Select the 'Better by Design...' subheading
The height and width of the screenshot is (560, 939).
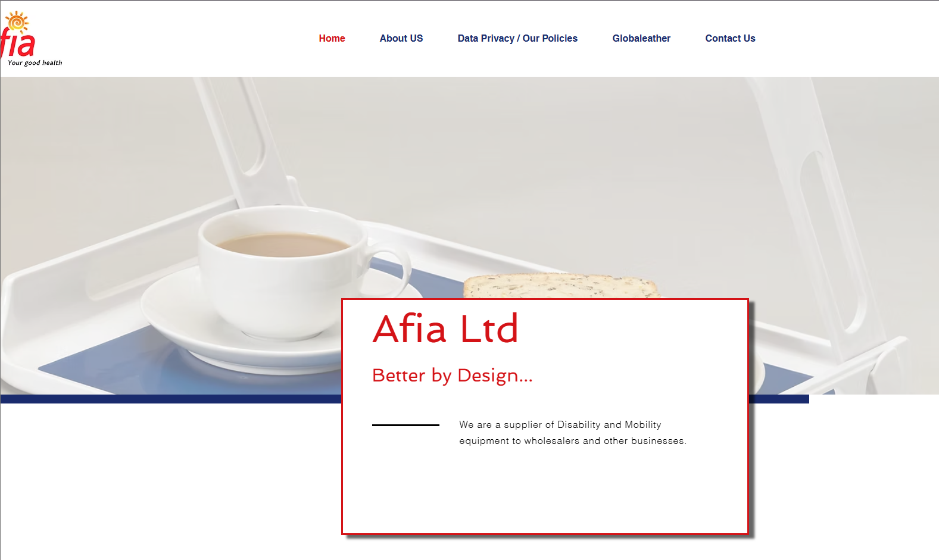pos(453,376)
